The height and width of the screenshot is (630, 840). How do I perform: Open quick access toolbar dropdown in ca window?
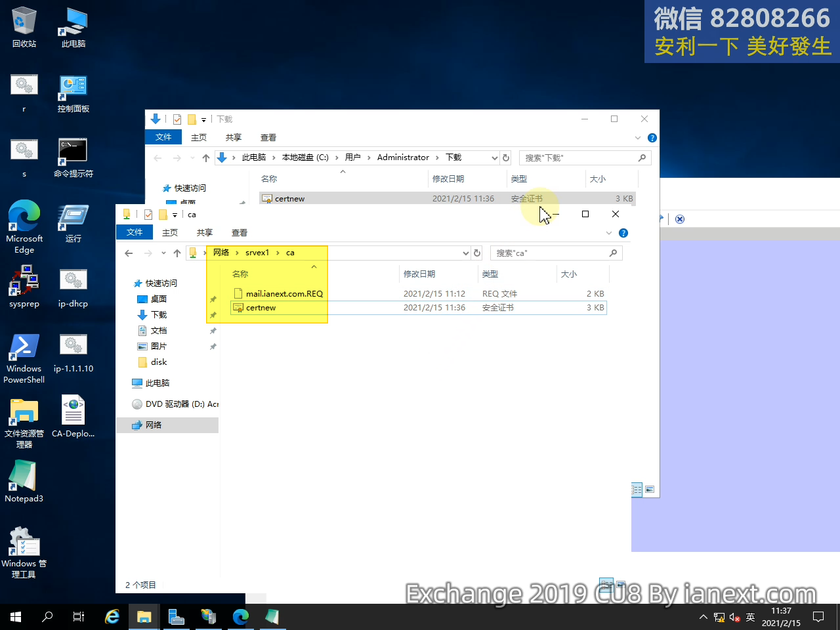click(x=175, y=215)
